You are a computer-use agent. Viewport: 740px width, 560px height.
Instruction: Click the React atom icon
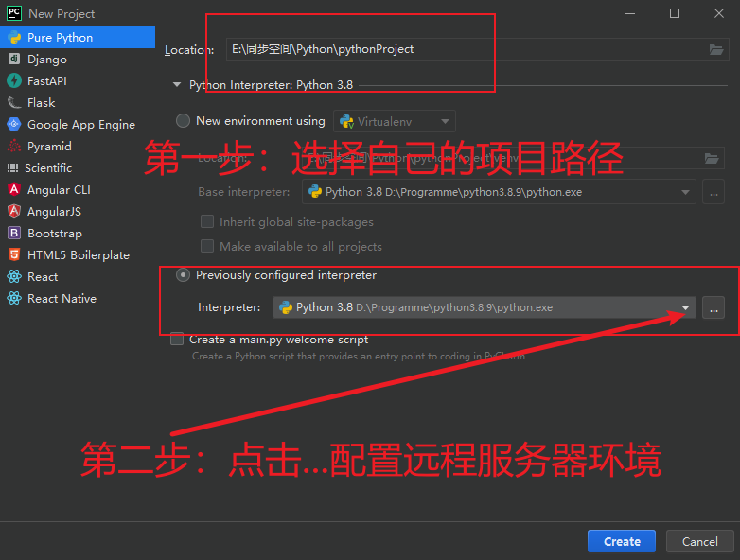14,276
